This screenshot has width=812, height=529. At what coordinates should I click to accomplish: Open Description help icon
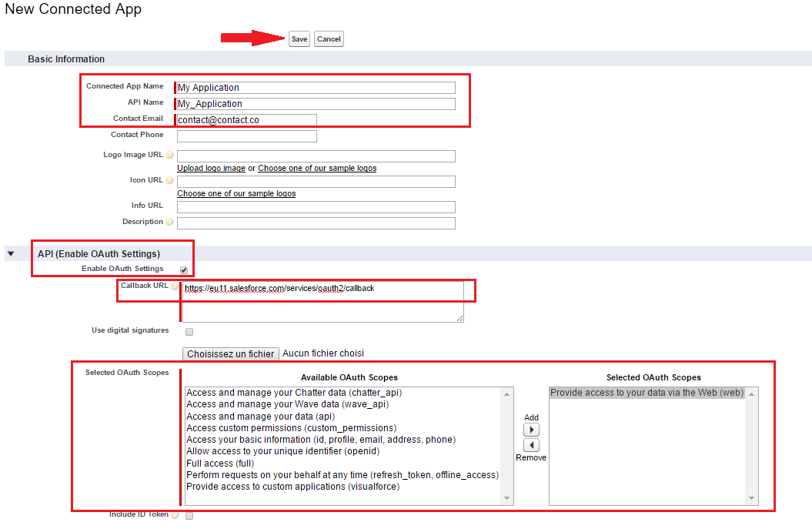pos(169,222)
